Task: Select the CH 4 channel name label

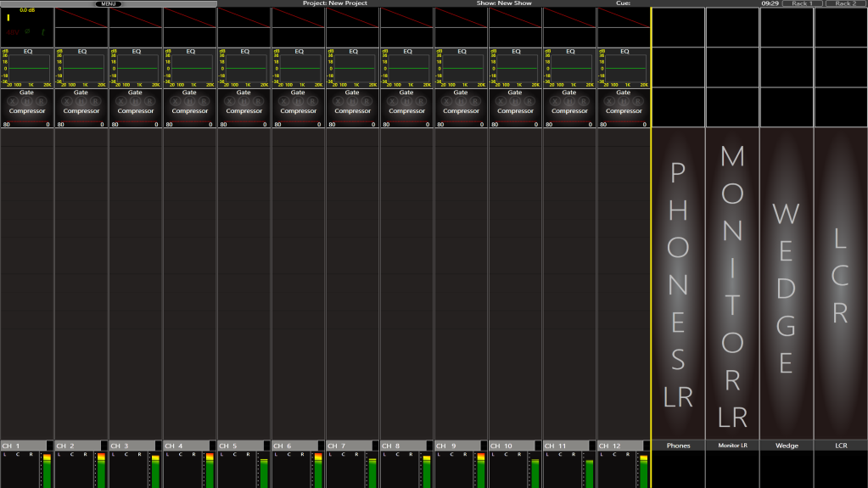Action: [186, 446]
